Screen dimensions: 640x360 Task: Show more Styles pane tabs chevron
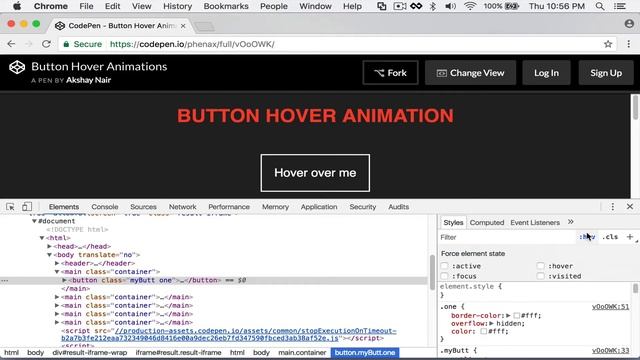(x=571, y=222)
